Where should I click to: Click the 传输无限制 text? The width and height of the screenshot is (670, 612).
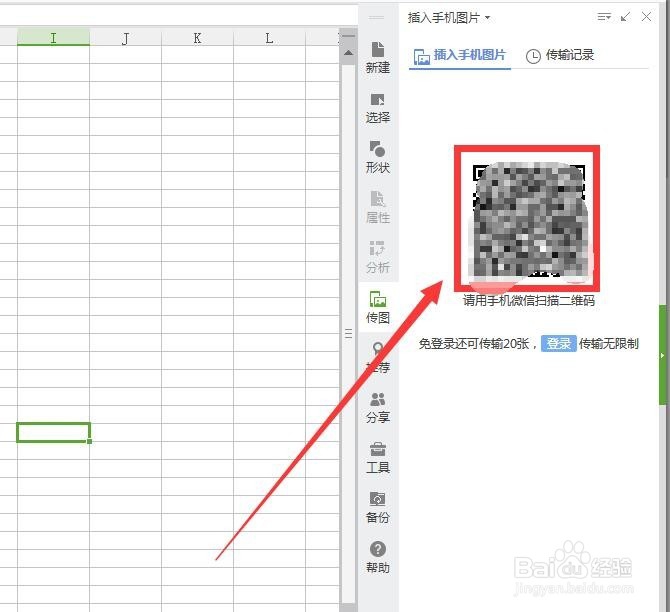[609, 344]
